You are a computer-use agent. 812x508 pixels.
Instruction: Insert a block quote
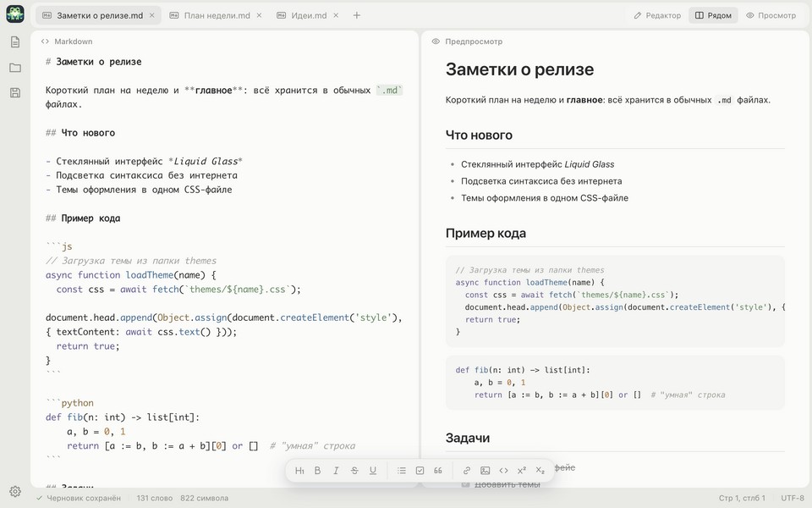coord(438,471)
